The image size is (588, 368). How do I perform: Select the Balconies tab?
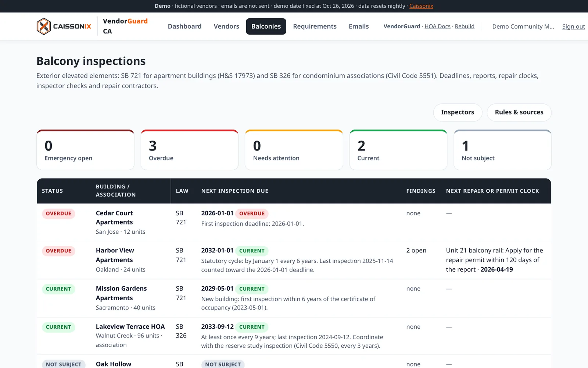[x=266, y=26]
